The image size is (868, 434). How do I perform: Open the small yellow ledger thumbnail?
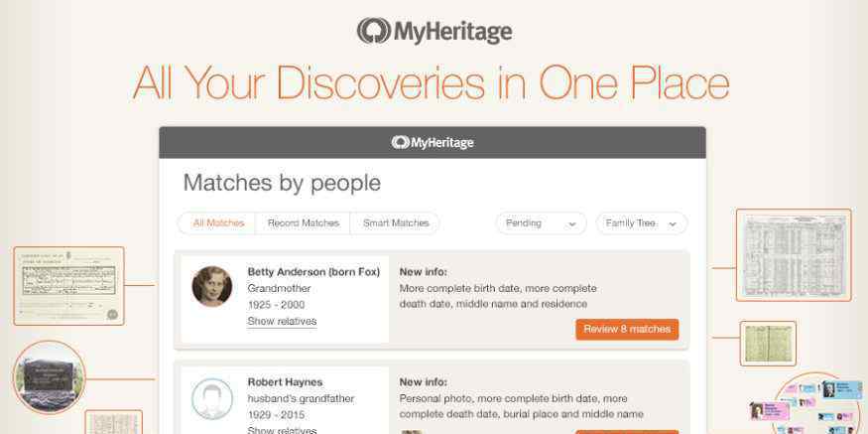pos(768,343)
